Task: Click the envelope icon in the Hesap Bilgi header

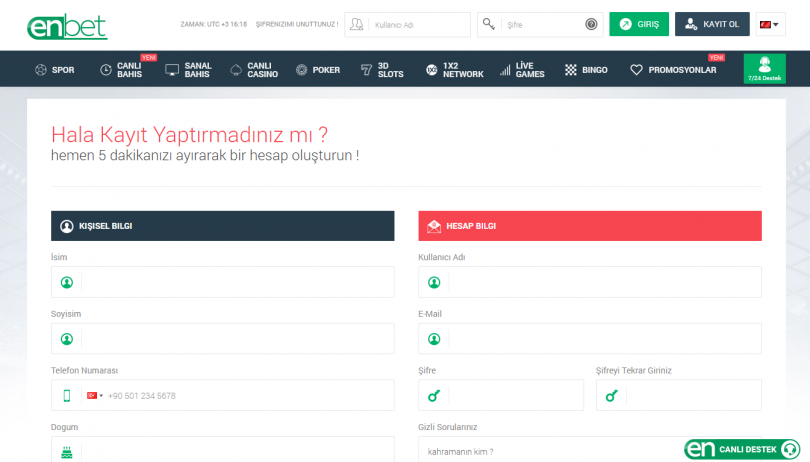Action: 434,226
